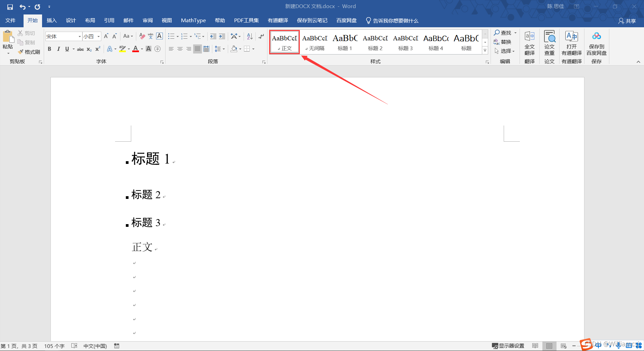
Task: Toggle underline formatting
Action: [x=67, y=49]
